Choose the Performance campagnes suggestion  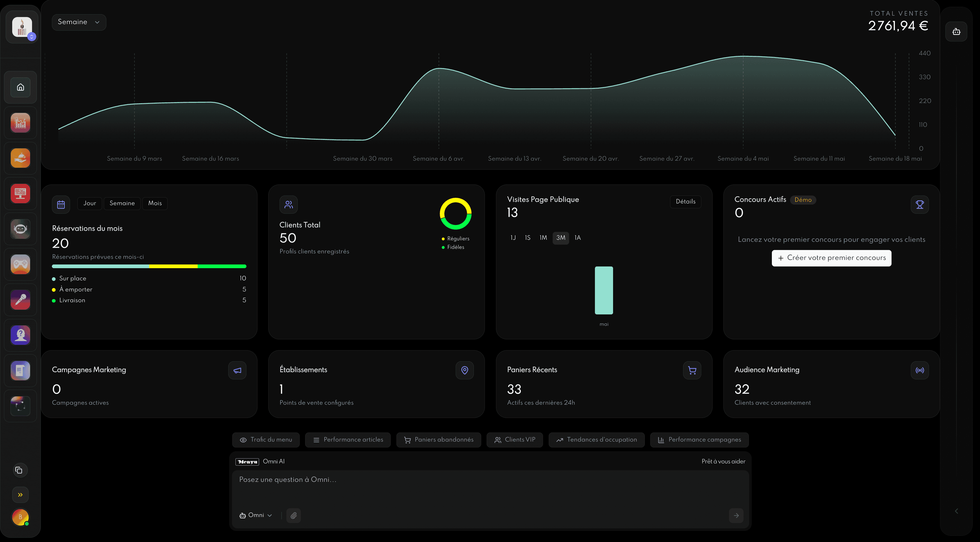point(700,440)
